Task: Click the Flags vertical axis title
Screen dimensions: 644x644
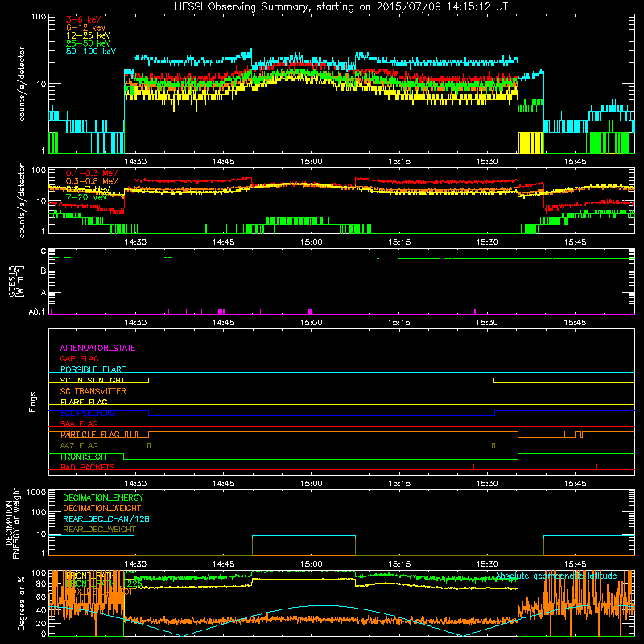Action: coord(33,402)
